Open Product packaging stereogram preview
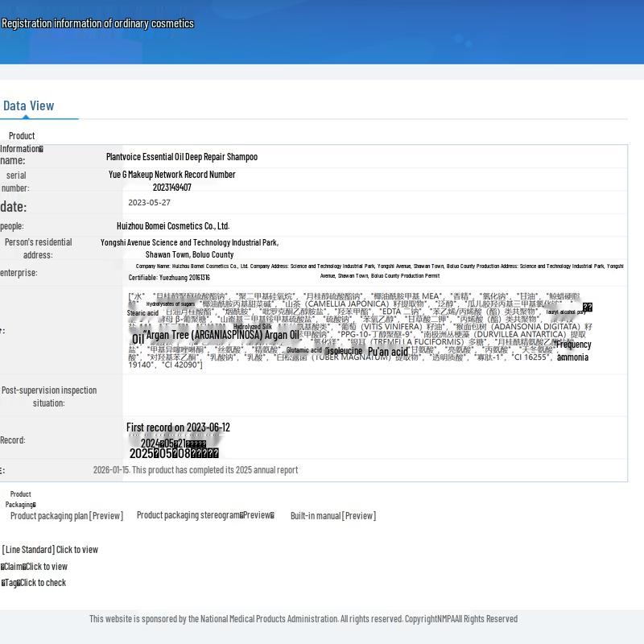The height and width of the screenshot is (644, 644). [x=205, y=515]
